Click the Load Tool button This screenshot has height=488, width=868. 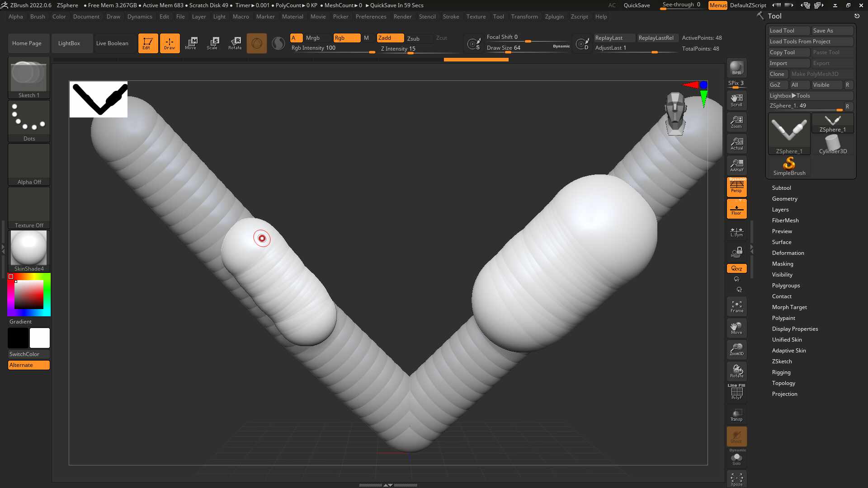pyautogui.click(x=789, y=31)
